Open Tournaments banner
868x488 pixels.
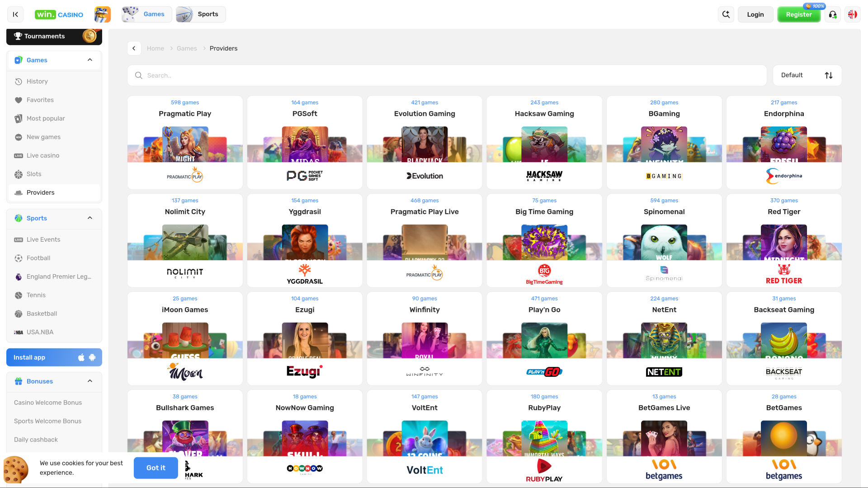(x=54, y=36)
